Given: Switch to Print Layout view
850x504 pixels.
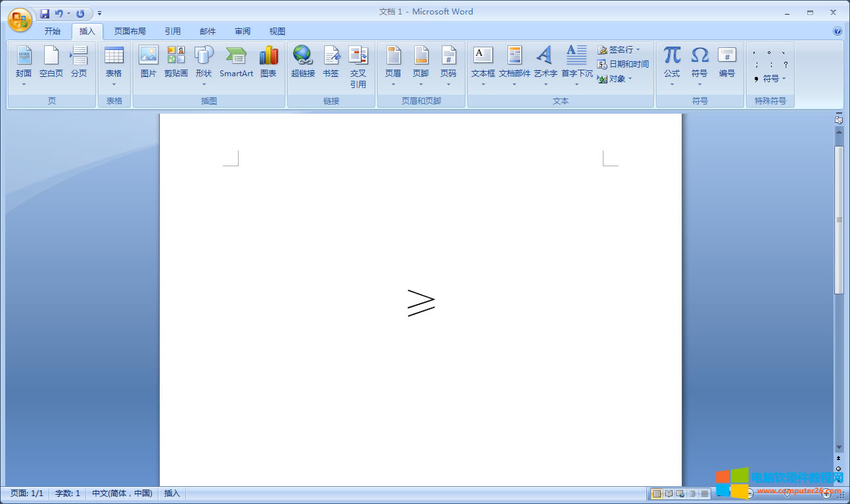Looking at the screenshot, I should [656, 493].
